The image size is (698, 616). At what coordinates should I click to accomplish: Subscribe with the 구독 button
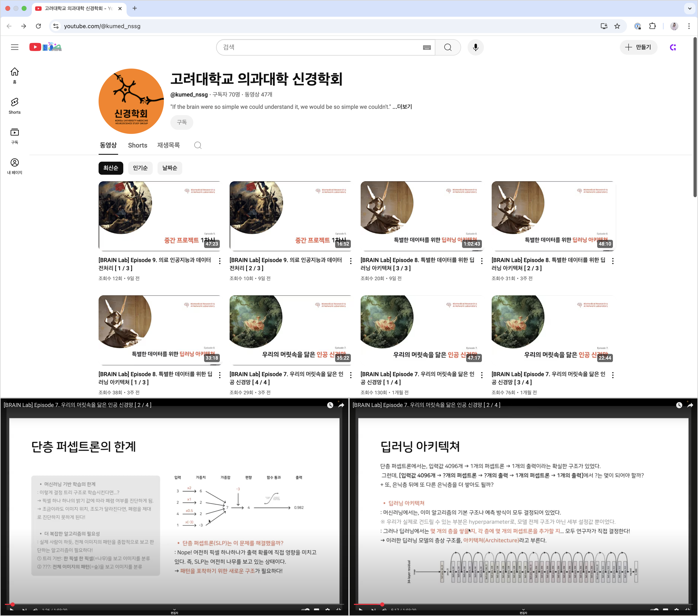click(182, 122)
